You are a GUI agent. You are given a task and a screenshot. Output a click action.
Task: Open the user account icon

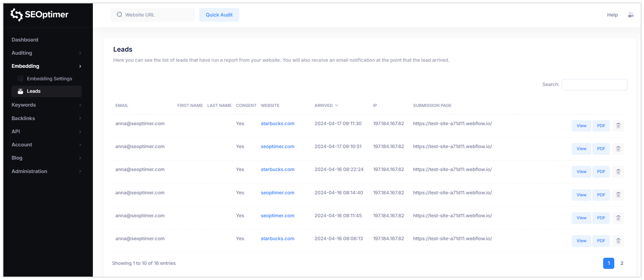[630, 15]
